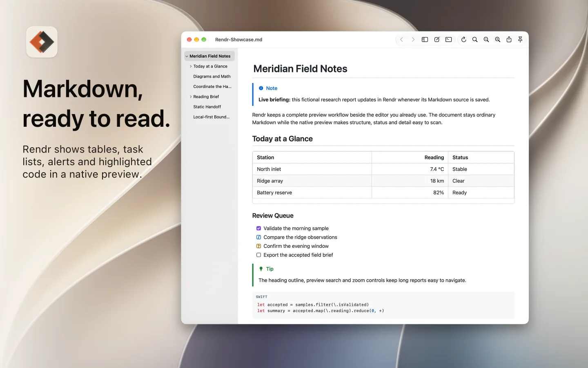
Task: Click the green Tip lightbulb icon
Action: [x=261, y=269]
